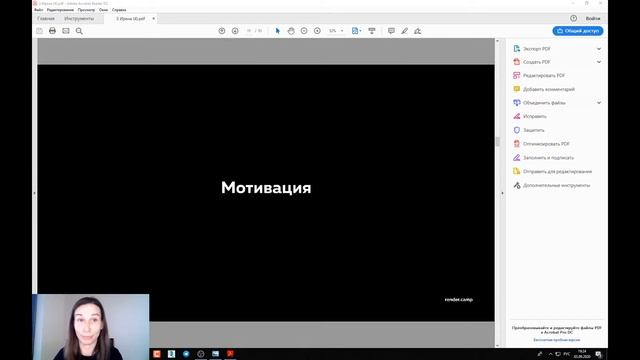
Task: Click the Исправить tool icon
Action: tap(517, 116)
